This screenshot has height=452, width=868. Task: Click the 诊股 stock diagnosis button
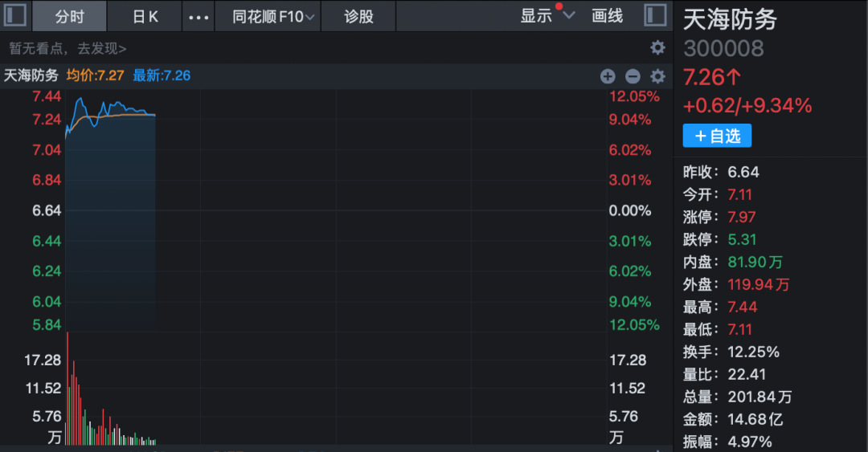coord(358,17)
